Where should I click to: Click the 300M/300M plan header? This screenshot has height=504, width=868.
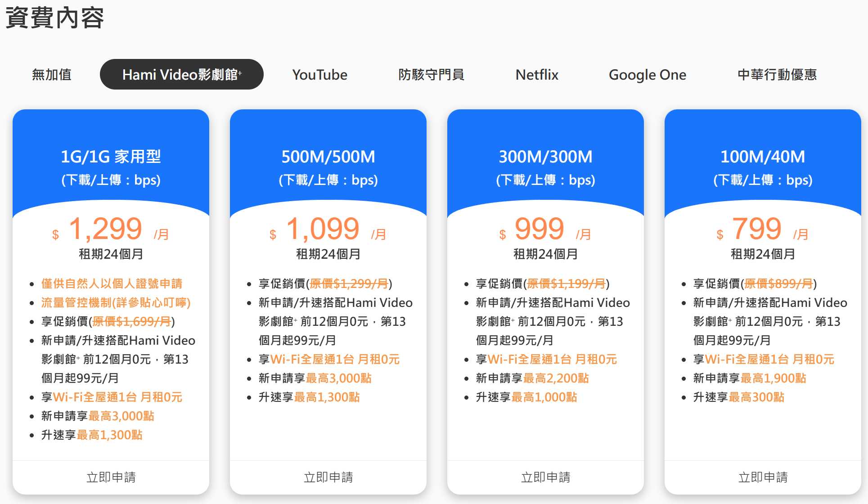tap(545, 157)
